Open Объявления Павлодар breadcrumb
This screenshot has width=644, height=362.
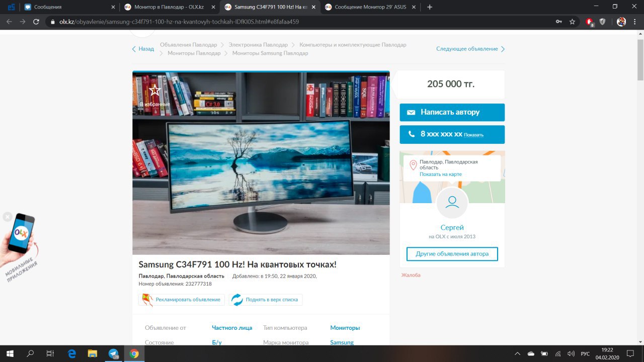[x=189, y=45]
